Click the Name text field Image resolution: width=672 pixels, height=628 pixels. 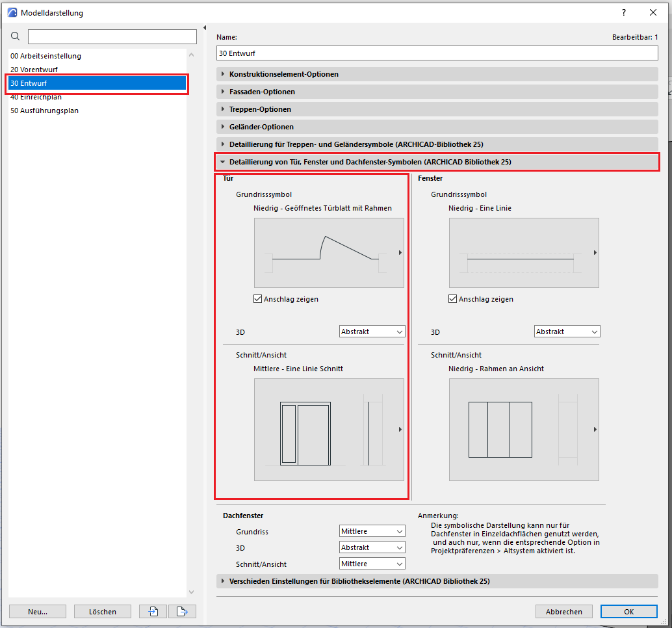click(x=437, y=52)
